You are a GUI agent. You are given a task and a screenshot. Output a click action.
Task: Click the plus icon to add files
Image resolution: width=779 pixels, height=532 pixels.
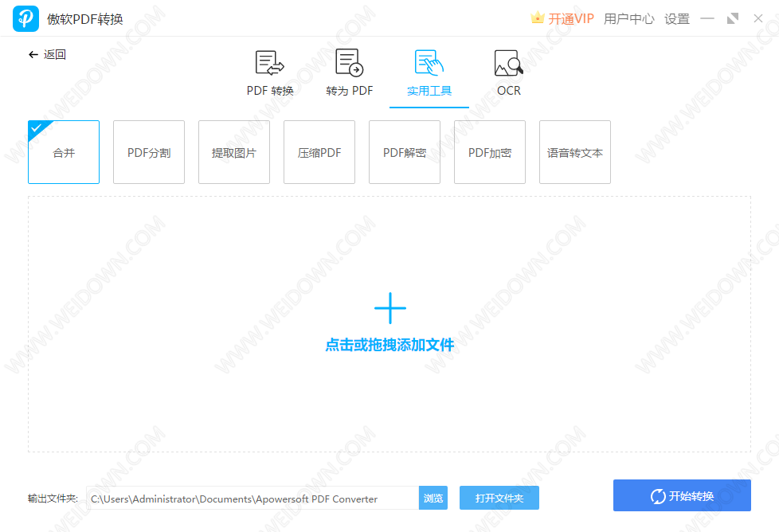coord(390,308)
